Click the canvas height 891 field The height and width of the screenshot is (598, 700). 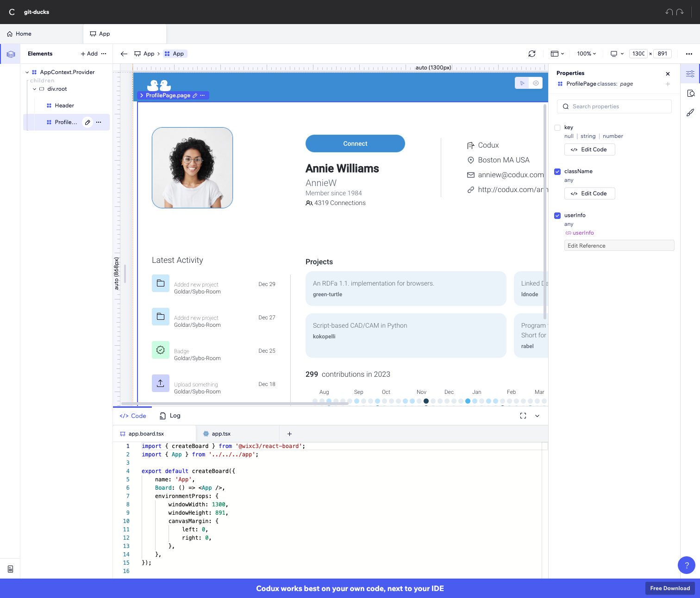click(662, 54)
